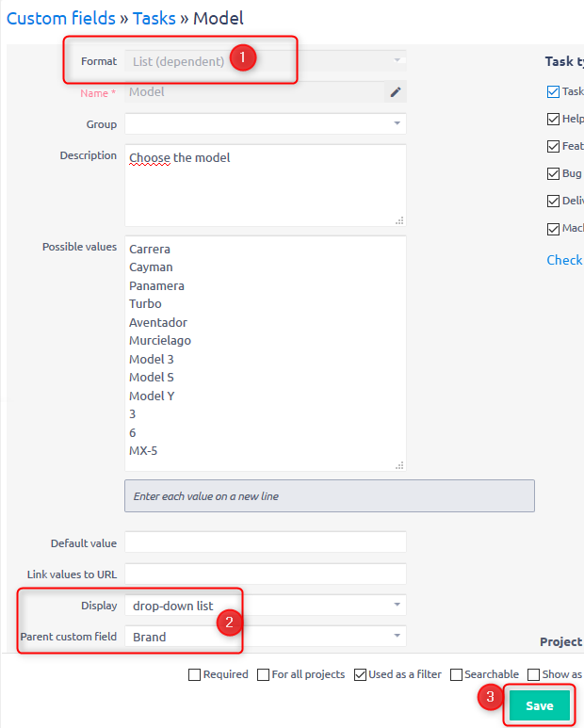Click the Save button

(x=540, y=705)
